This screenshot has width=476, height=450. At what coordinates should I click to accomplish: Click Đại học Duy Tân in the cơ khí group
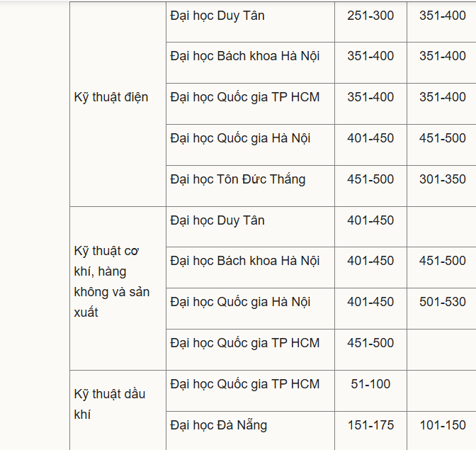click(217, 220)
